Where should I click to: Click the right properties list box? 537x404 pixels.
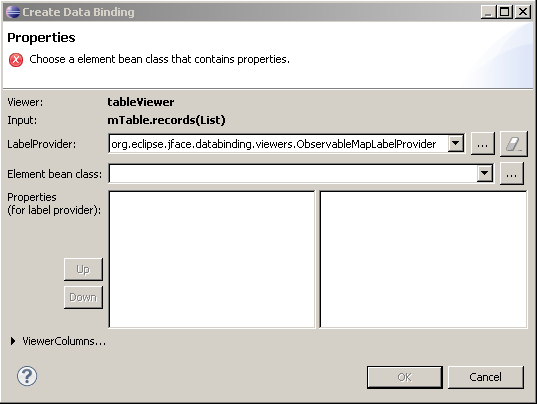tap(423, 259)
